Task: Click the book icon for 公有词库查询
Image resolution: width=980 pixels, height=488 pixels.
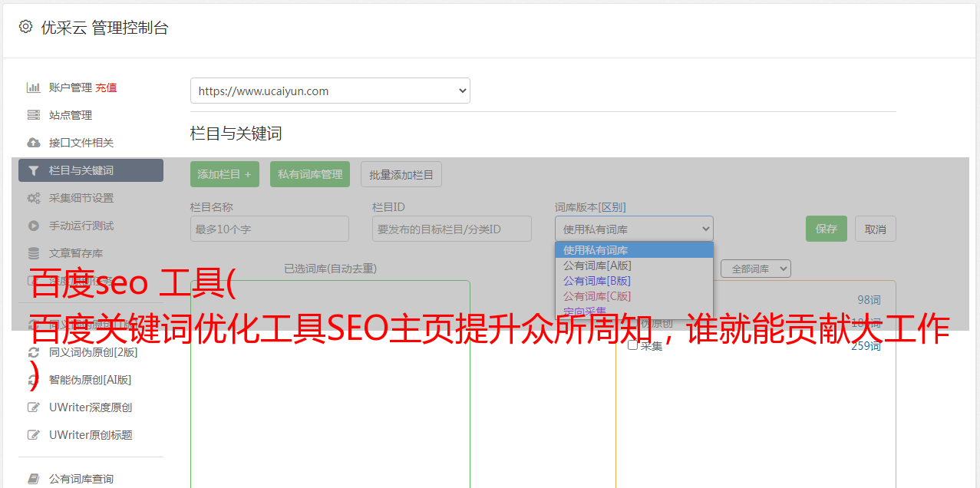Action: 34,479
